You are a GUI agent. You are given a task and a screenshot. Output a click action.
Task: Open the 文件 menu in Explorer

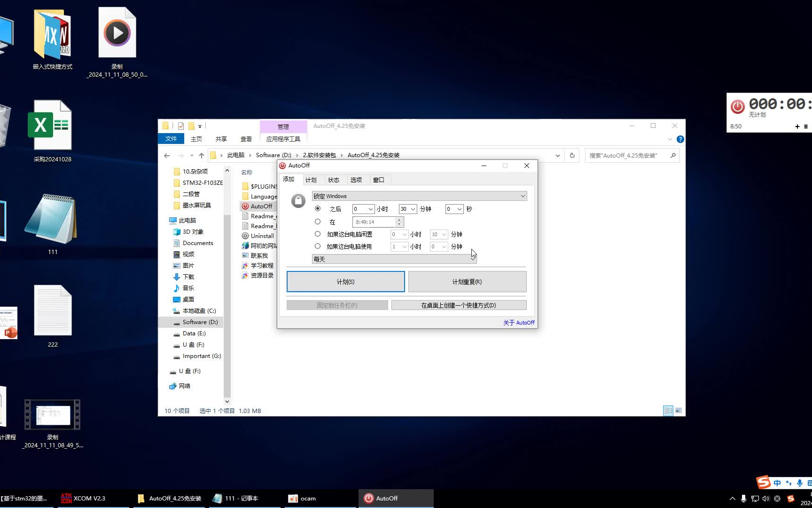[x=171, y=139]
